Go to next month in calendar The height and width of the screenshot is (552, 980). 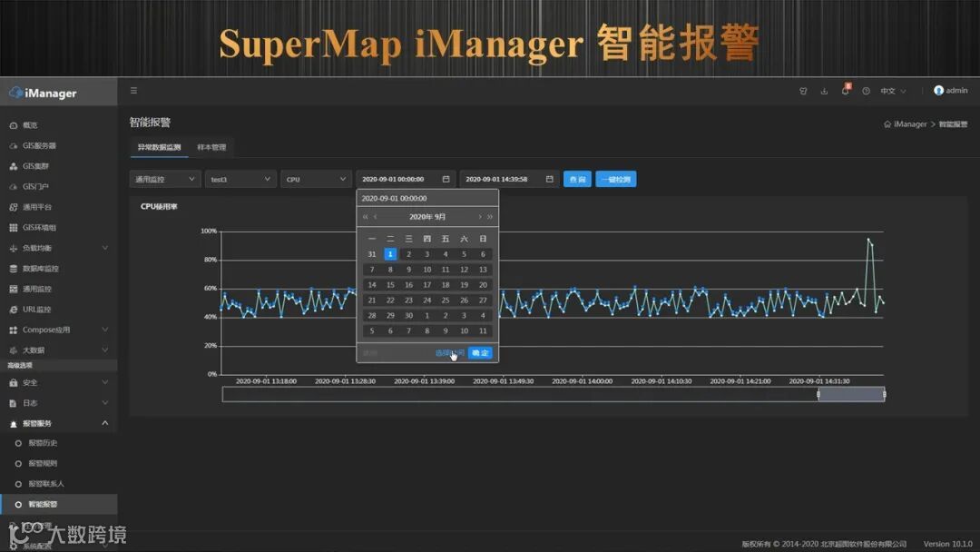(x=480, y=217)
